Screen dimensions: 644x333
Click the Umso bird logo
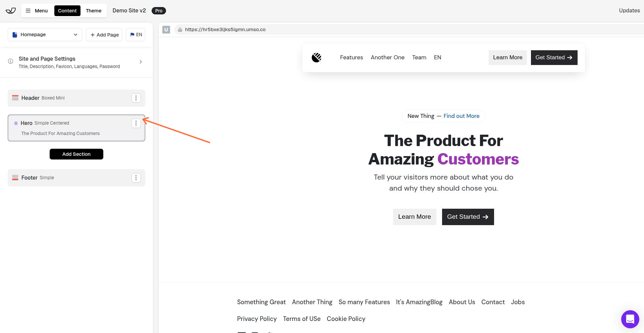point(10,10)
